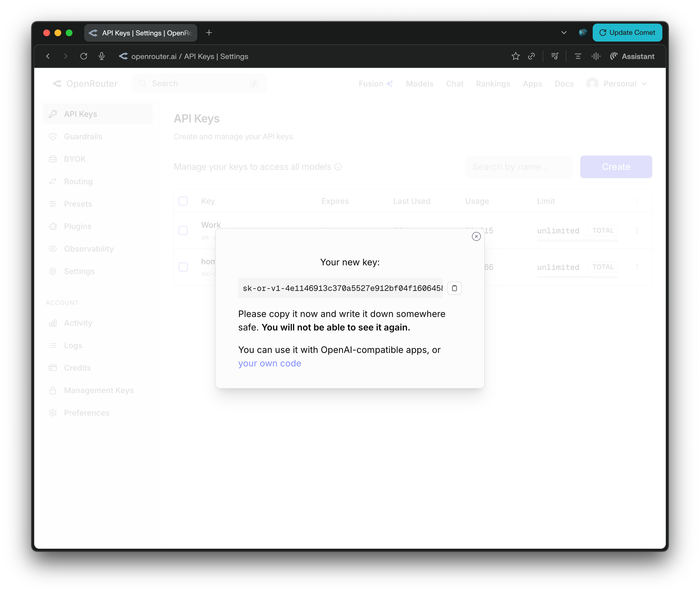Sort by the Usage column header
Image resolution: width=700 pixels, height=593 pixels.
coord(477,201)
